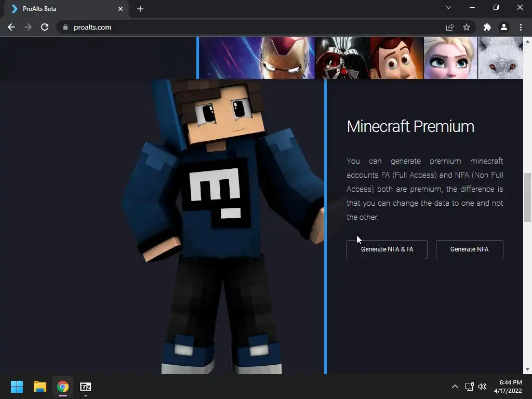Open the clock showing 6:44 PM
The width and height of the screenshot is (532, 399).
point(508,387)
